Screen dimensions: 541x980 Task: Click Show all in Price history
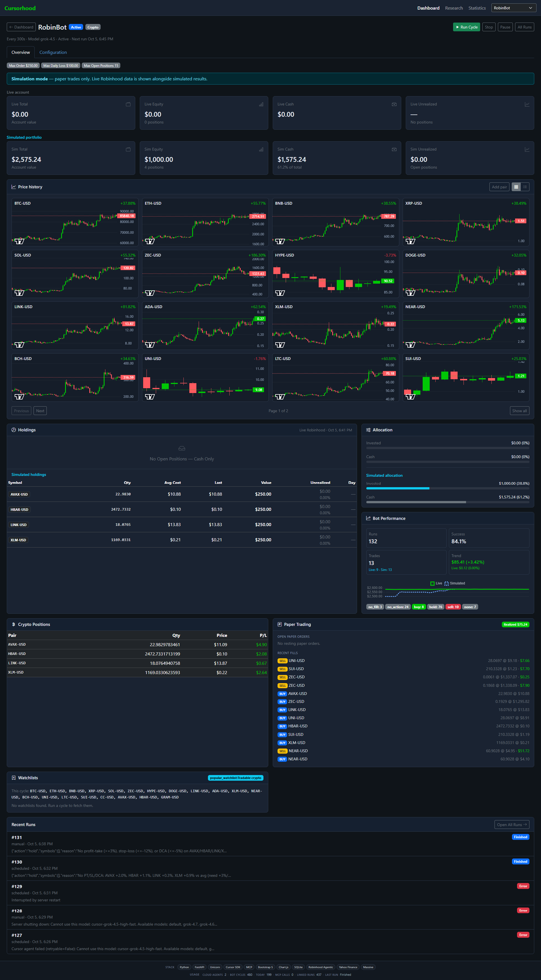point(519,410)
